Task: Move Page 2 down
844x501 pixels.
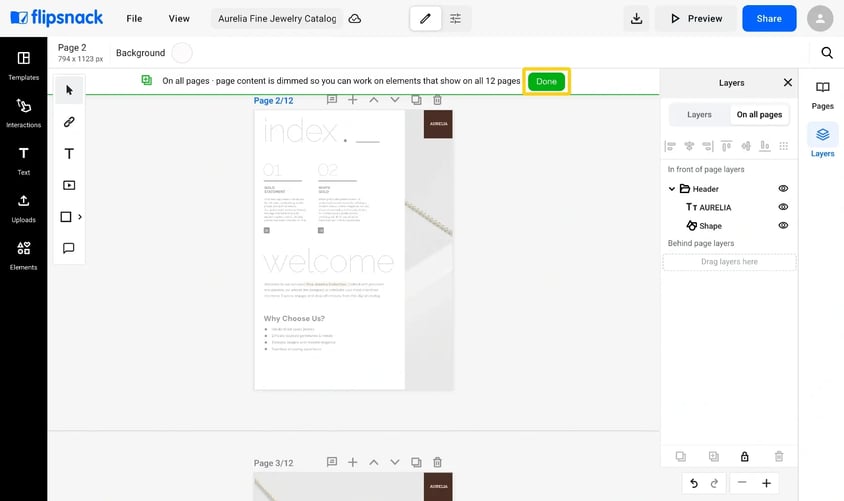Action: pos(395,100)
